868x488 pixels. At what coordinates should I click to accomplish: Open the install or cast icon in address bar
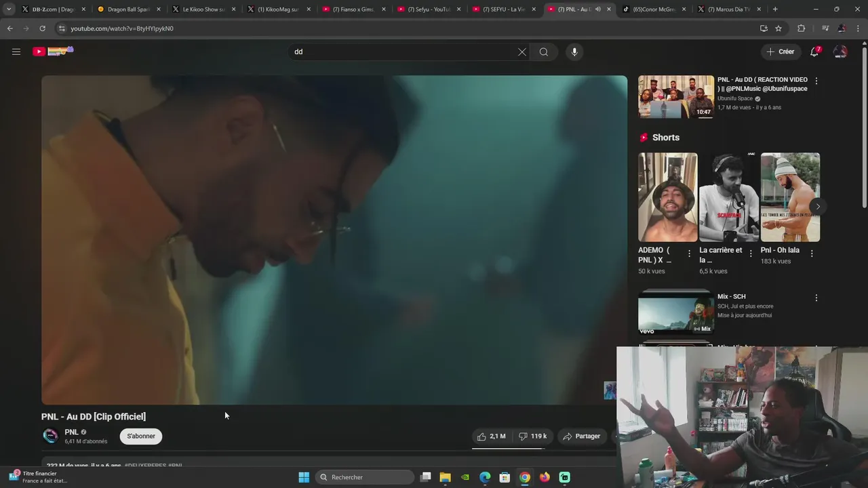764,28
